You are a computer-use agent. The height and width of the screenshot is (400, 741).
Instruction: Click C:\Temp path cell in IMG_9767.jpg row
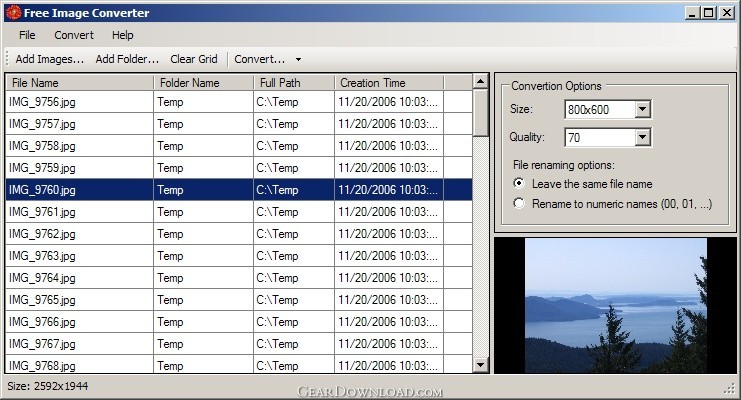point(294,344)
